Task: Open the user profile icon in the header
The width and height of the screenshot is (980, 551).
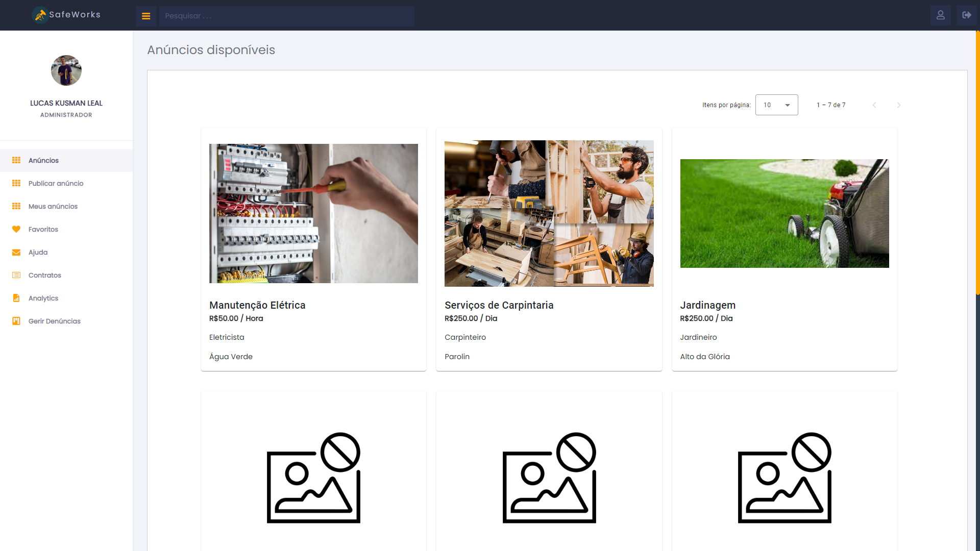Action: [x=940, y=15]
